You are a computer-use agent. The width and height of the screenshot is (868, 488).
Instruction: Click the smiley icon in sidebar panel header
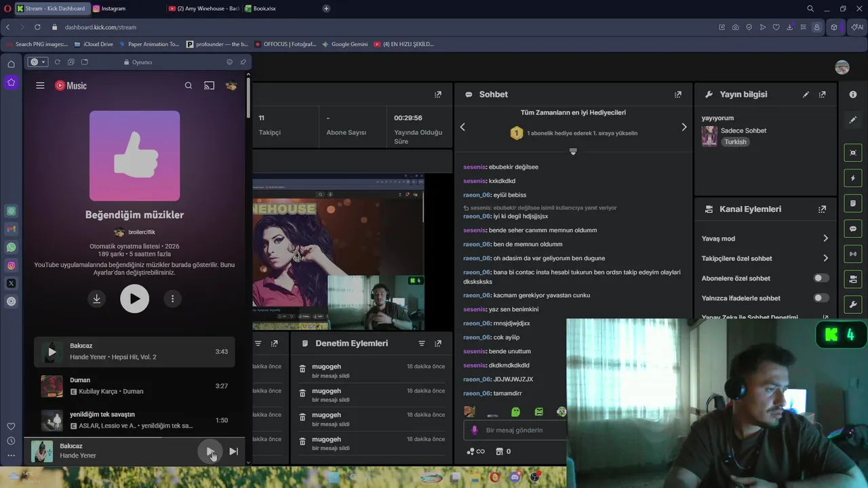[230, 62]
